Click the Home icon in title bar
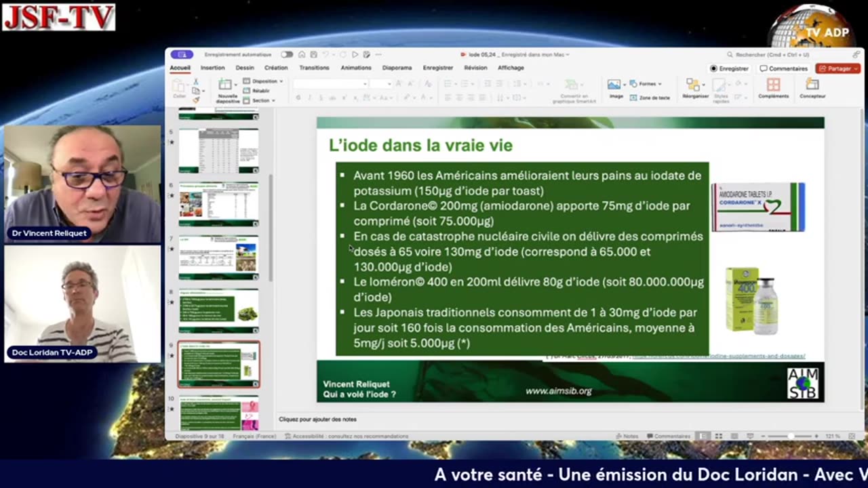 tap(302, 54)
